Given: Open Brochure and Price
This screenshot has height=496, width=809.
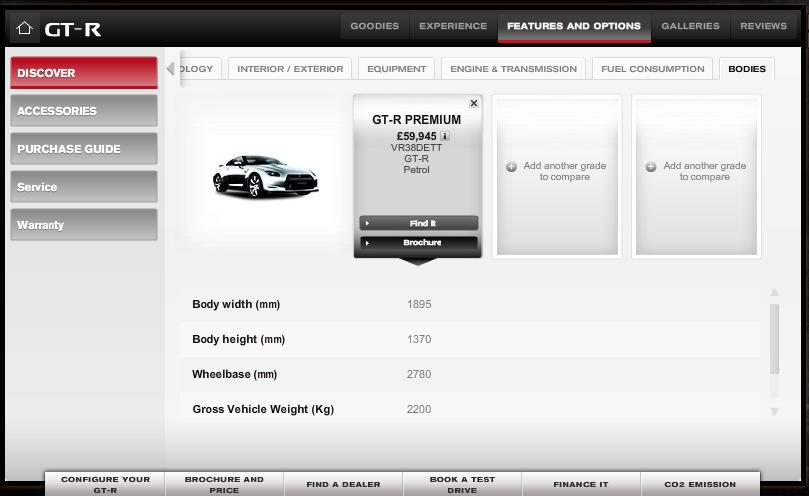Looking at the screenshot, I should tap(224, 484).
